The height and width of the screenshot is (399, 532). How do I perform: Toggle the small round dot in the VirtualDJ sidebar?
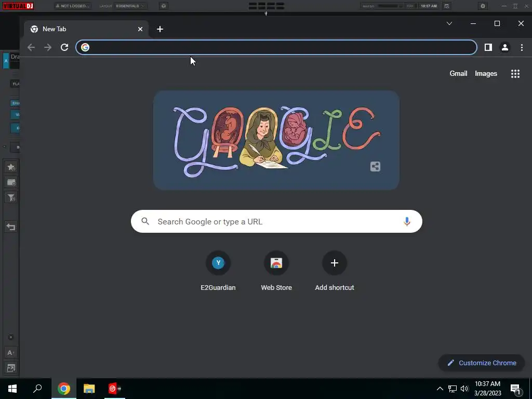[x=11, y=337]
